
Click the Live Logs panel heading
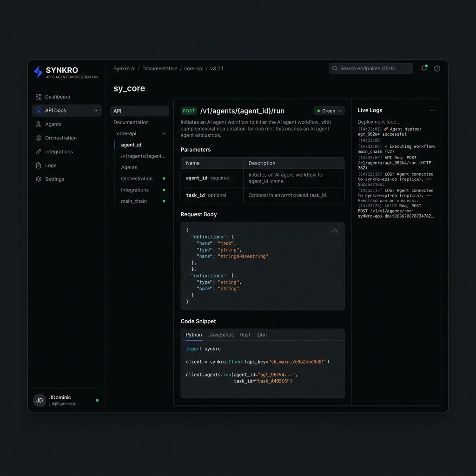(370, 110)
